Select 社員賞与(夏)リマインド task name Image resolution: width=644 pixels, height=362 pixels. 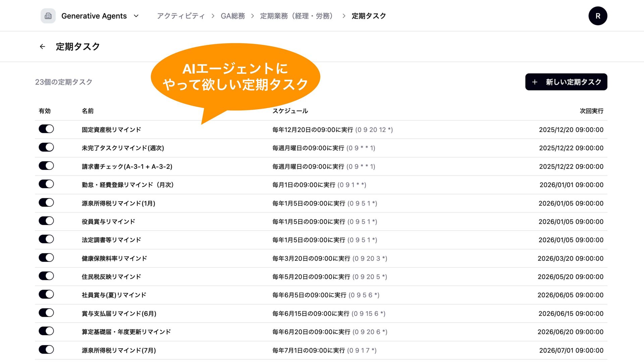coord(114,295)
